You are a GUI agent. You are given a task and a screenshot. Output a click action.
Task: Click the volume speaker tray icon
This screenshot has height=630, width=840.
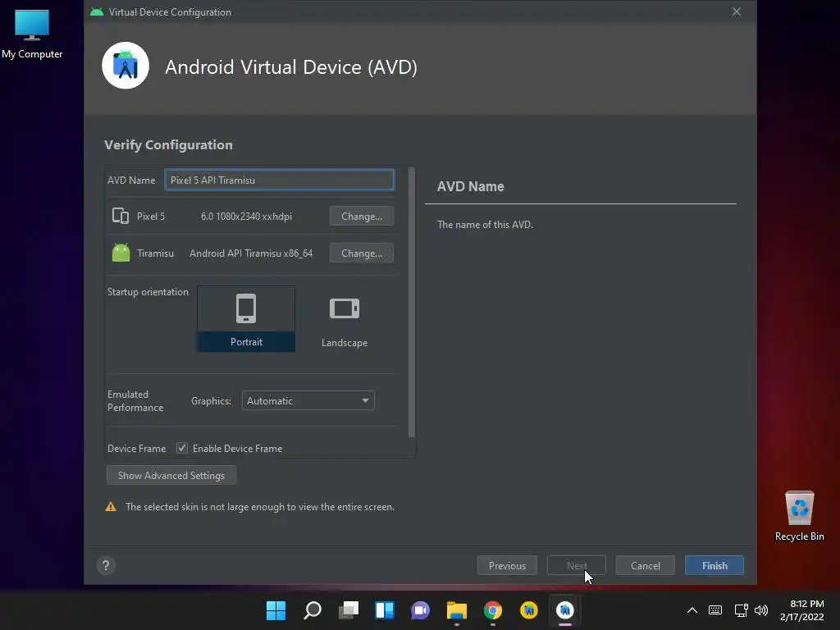tap(761, 610)
